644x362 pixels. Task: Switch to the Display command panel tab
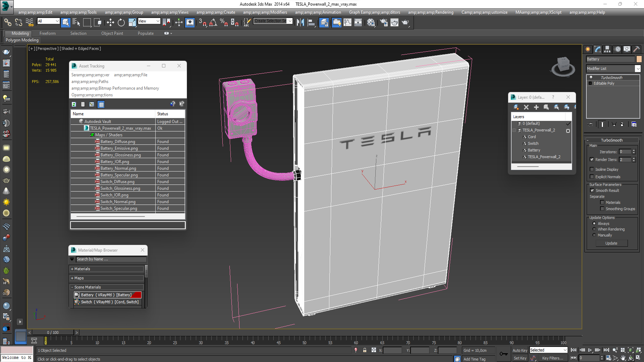(627, 49)
